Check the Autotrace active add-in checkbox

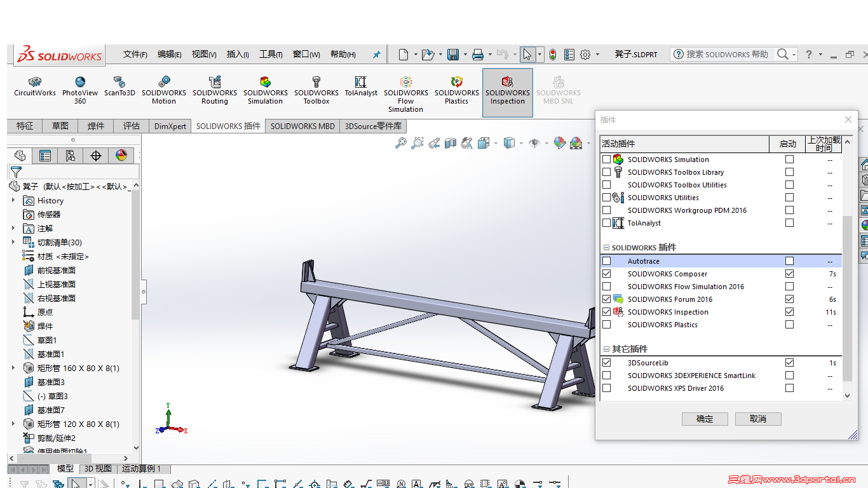tap(606, 261)
